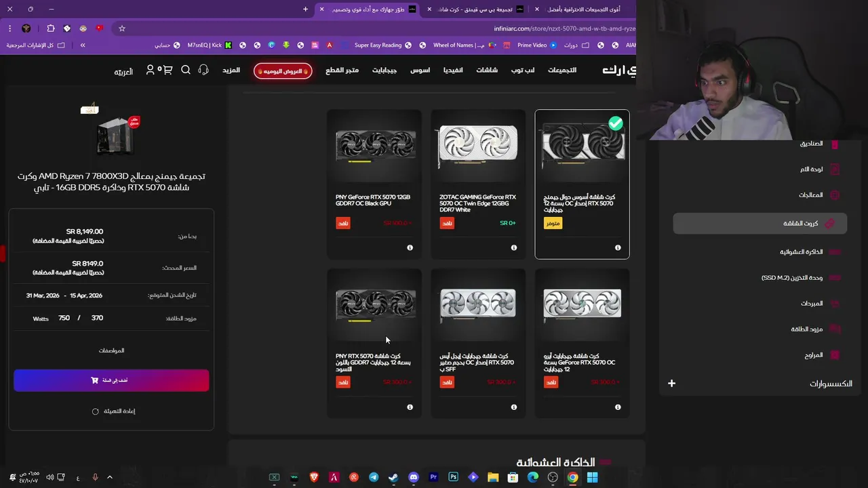Jump to 'المبردات' coolers in the sidebar

pyautogui.click(x=812, y=304)
